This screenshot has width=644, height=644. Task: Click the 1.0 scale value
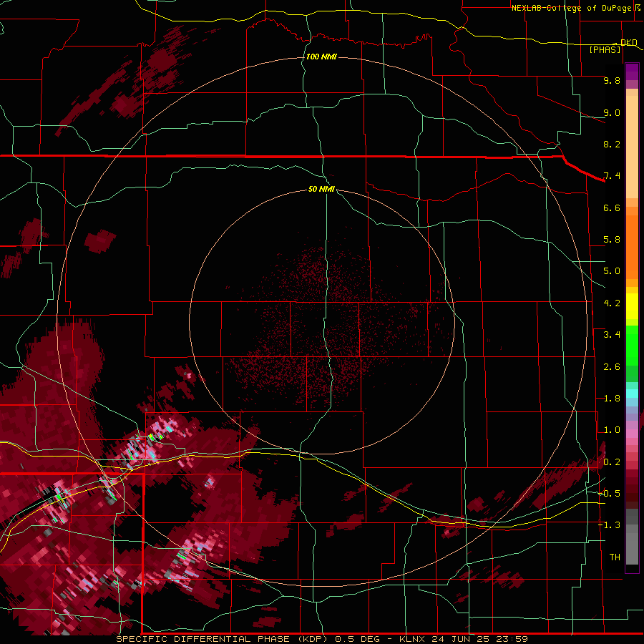click(612, 430)
